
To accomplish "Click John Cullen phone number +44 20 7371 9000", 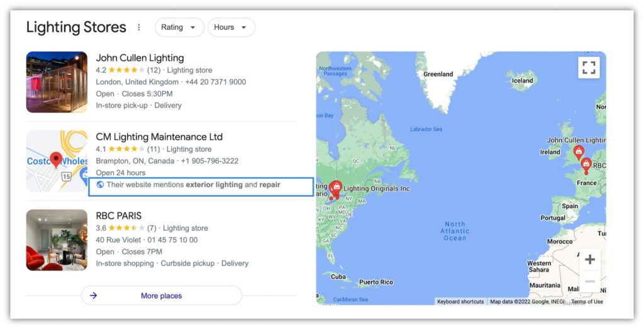I will point(216,82).
